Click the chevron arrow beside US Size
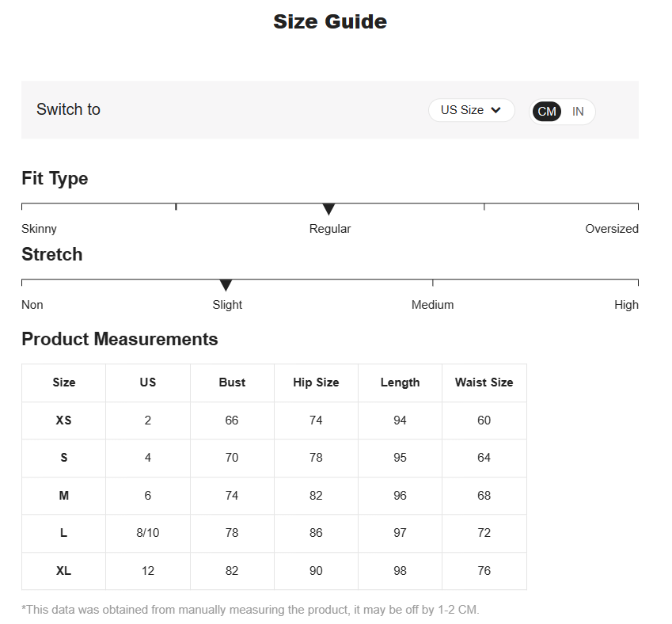 click(496, 110)
